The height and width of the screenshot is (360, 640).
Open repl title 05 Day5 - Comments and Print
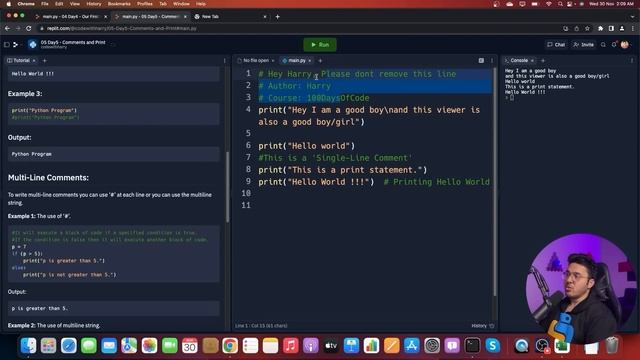click(73, 42)
